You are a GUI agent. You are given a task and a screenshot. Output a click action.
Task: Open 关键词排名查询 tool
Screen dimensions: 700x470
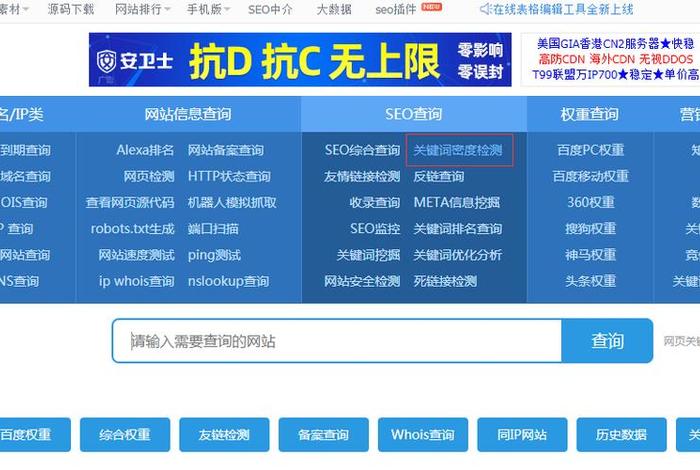coord(458,229)
